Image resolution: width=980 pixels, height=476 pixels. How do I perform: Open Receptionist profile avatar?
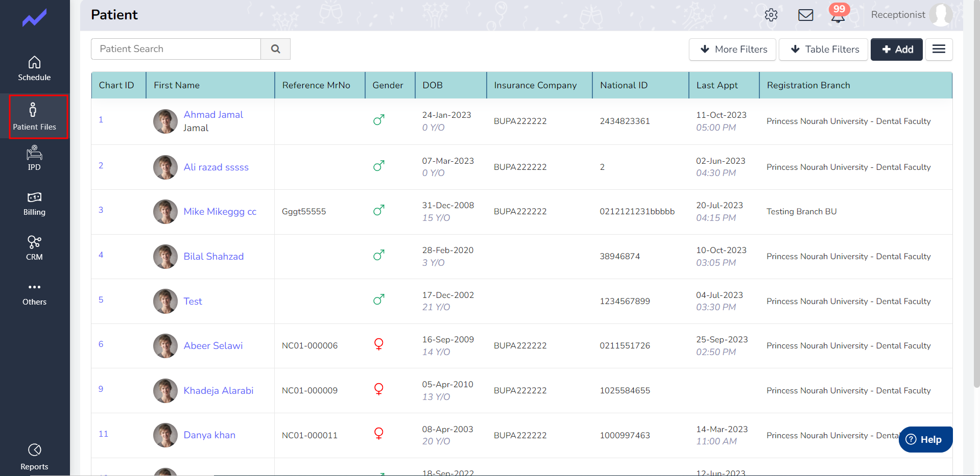coord(941,15)
